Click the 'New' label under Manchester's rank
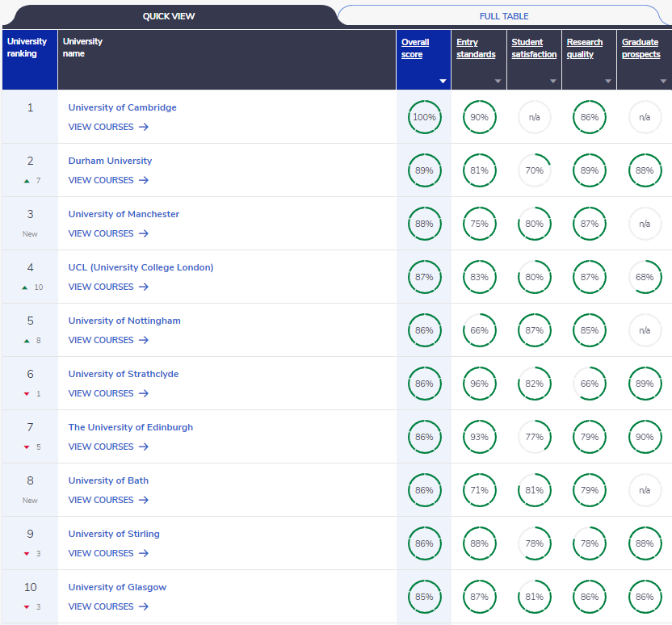Image resolution: width=672 pixels, height=625 pixels. pos(30,234)
